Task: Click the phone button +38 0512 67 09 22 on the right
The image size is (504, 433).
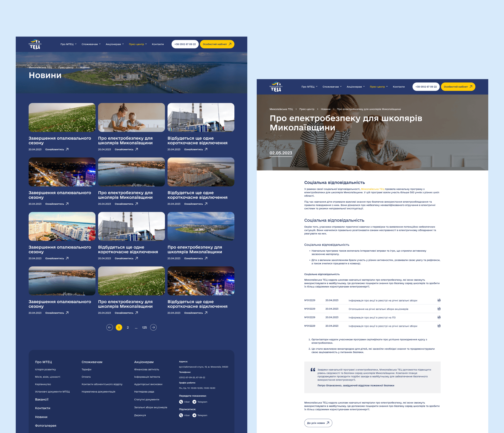Action: point(426,87)
